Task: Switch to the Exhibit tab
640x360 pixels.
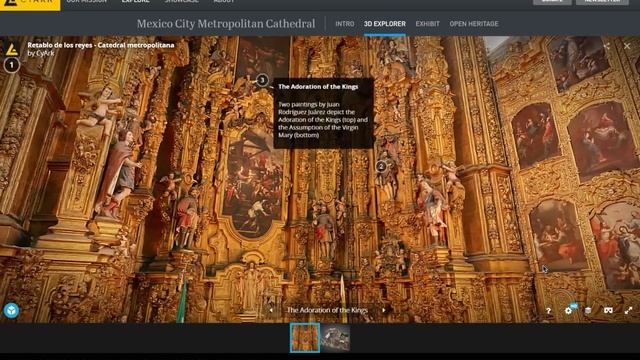Action: click(427, 24)
